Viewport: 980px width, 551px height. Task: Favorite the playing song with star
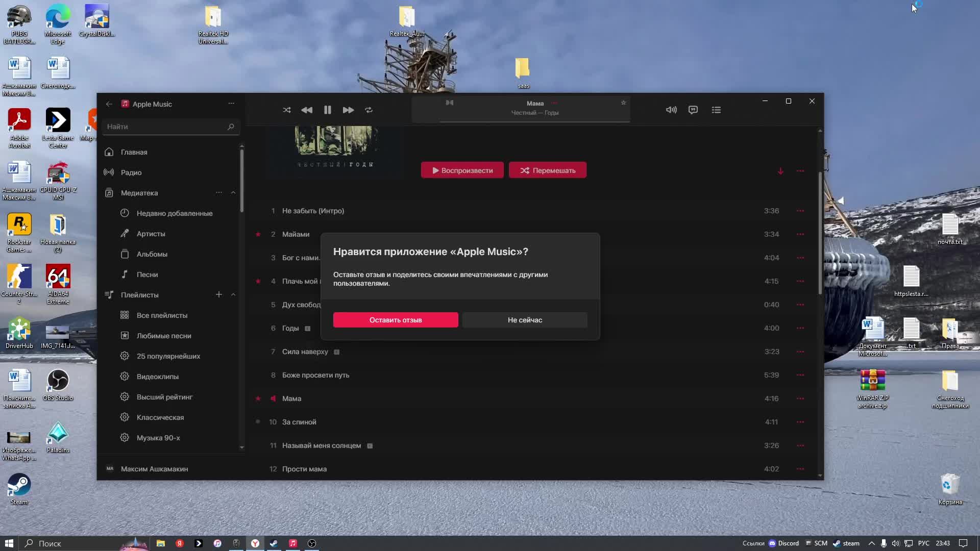click(623, 103)
